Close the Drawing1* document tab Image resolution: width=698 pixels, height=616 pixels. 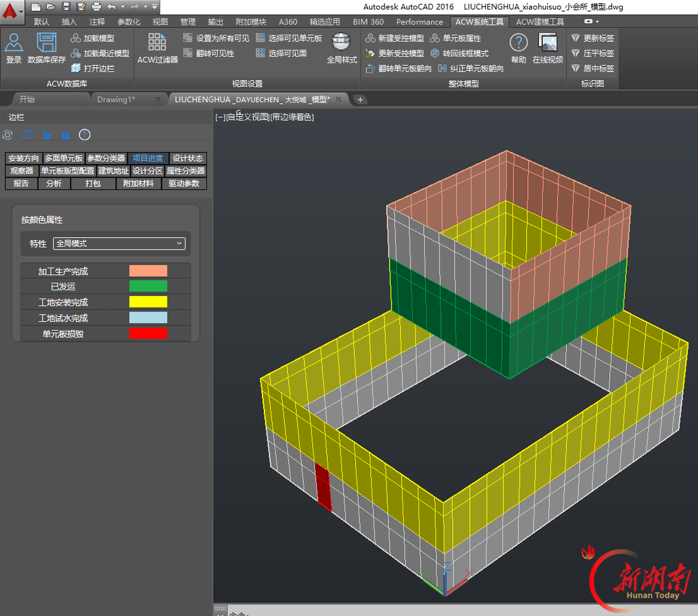158,100
